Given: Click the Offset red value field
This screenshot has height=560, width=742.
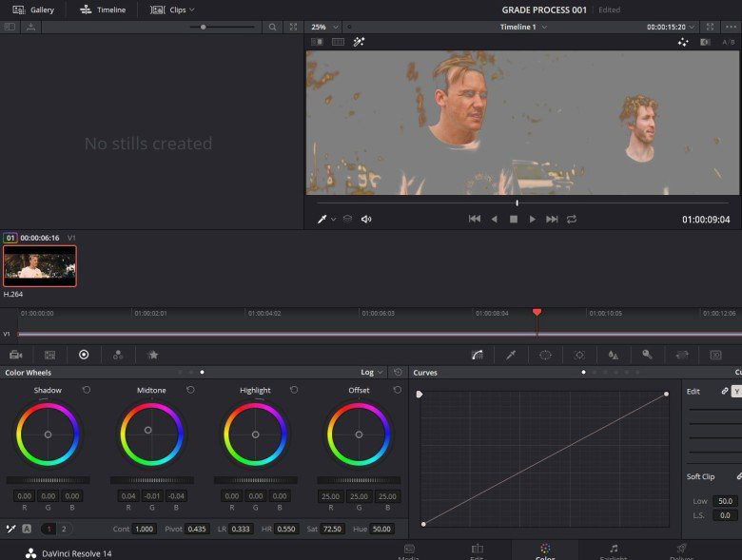Looking at the screenshot, I should [x=330, y=496].
